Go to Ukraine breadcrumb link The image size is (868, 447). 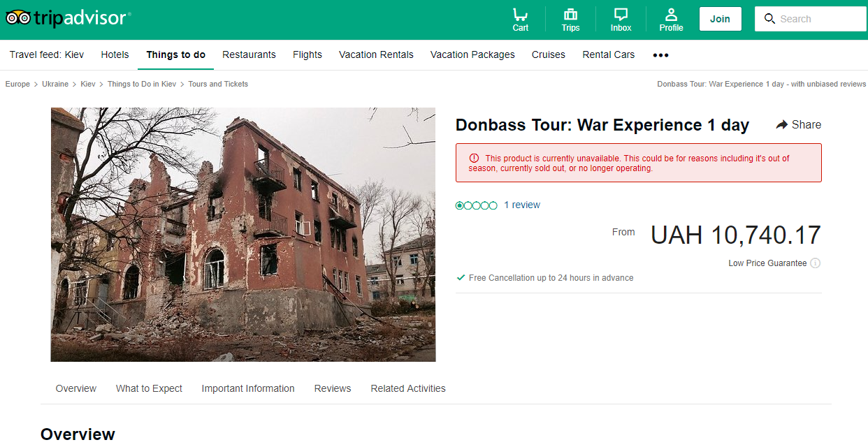(55, 84)
